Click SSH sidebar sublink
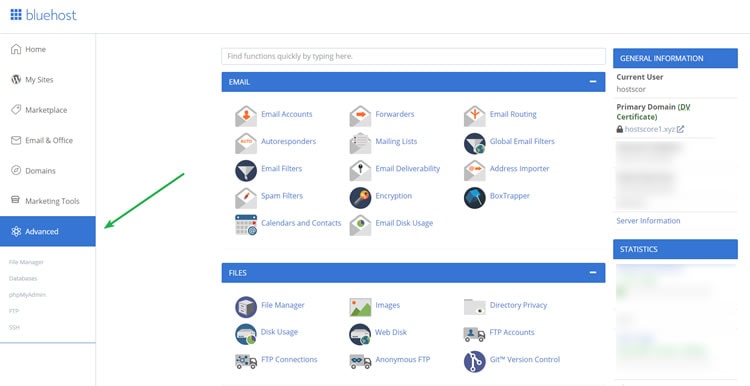Viewport: 750px width, 386px height. point(14,327)
